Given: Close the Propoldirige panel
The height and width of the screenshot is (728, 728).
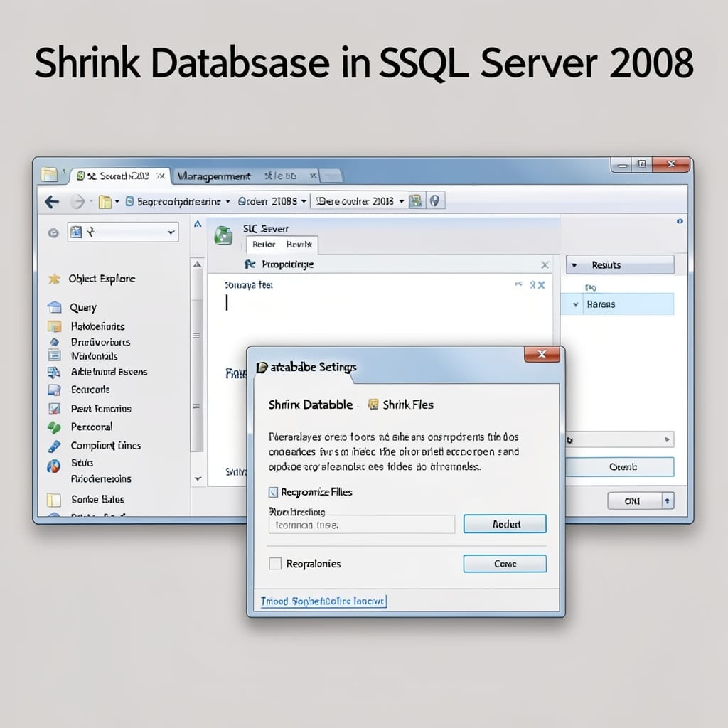Looking at the screenshot, I should pyautogui.click(x=545, y=264).
